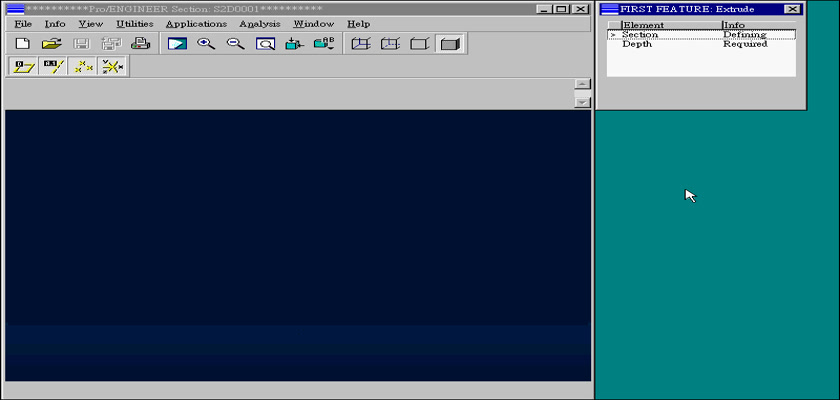
Task: Click the Repaint screen icon
Action: [177, 44]
